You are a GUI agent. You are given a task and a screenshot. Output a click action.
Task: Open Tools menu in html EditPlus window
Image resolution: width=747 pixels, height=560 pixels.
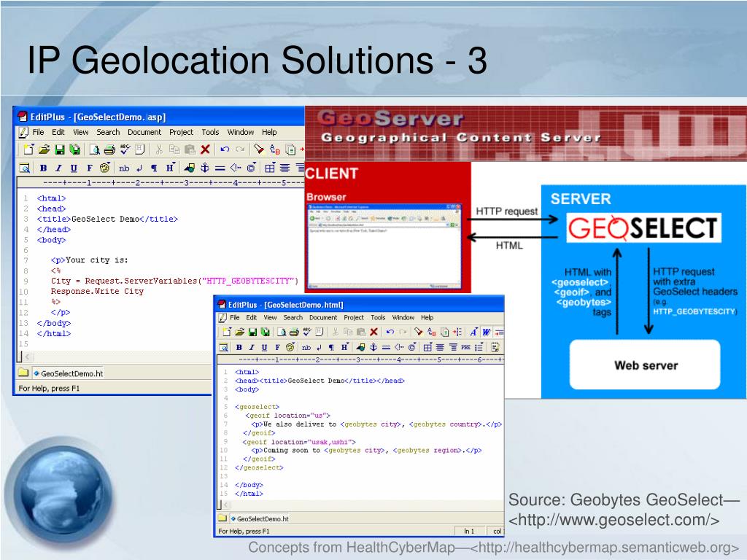(x=378, y=317)
